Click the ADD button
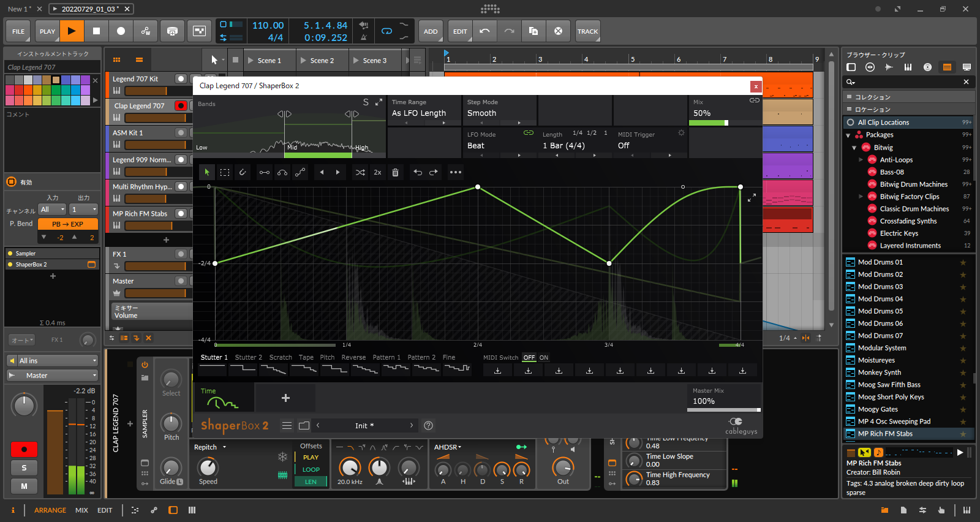 click(431, 31)
